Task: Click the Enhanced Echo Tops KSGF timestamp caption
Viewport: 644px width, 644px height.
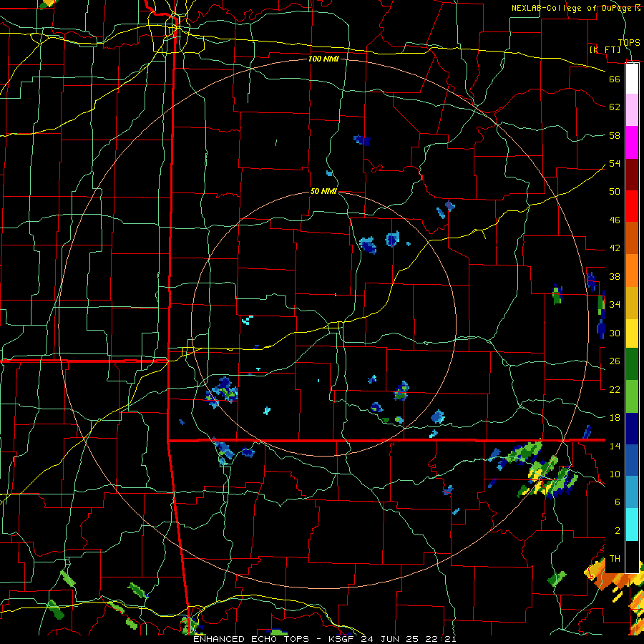Action: tap(324, 639)
